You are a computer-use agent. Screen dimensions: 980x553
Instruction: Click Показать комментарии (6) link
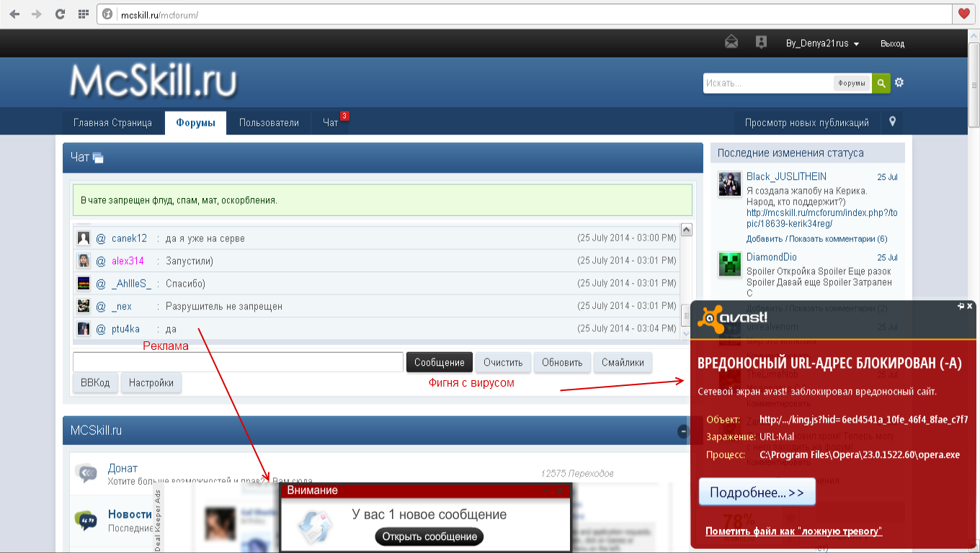(x=838, y=238)
